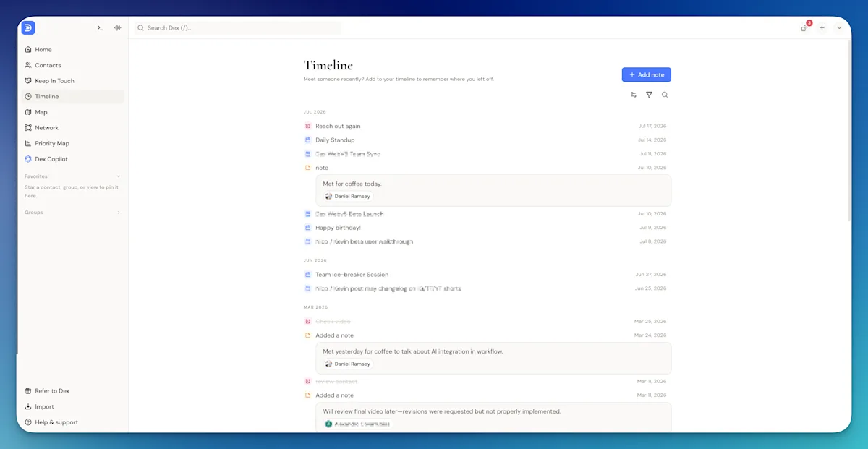
Task: Click note icon beside Mar 24 Added a note
Action: point(307,335)
